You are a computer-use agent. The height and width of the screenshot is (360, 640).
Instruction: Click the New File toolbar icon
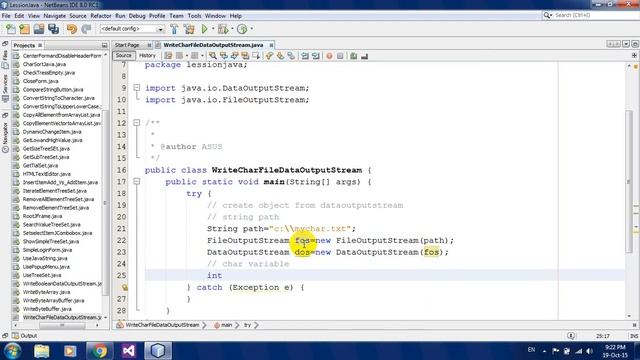pos(11,29)
